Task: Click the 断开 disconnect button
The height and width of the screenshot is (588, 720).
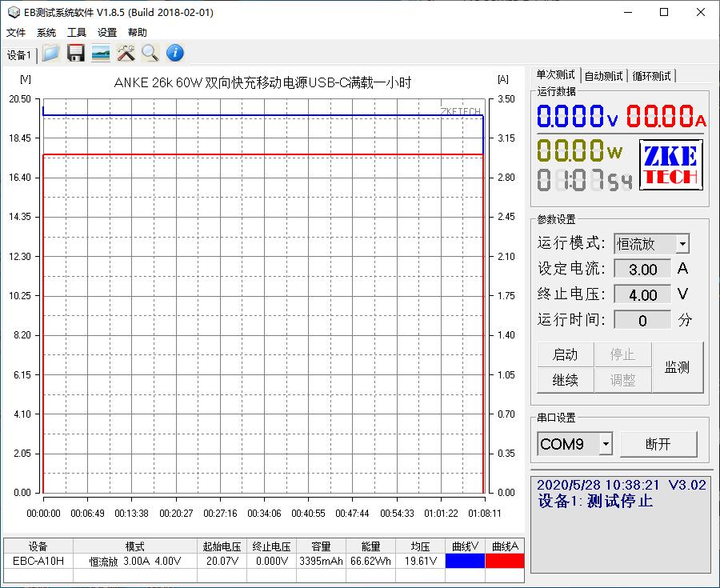Action: point(658,444)
